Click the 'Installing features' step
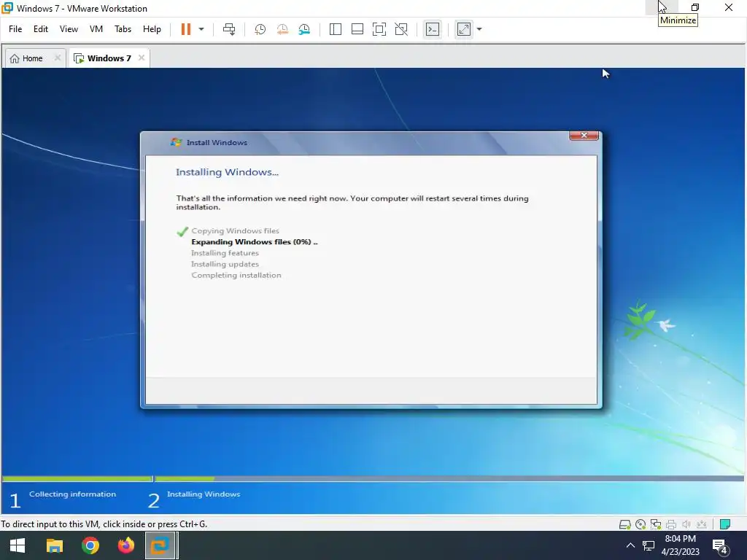Viewport: 747px width, 560px height. click(x=225, y=253)
